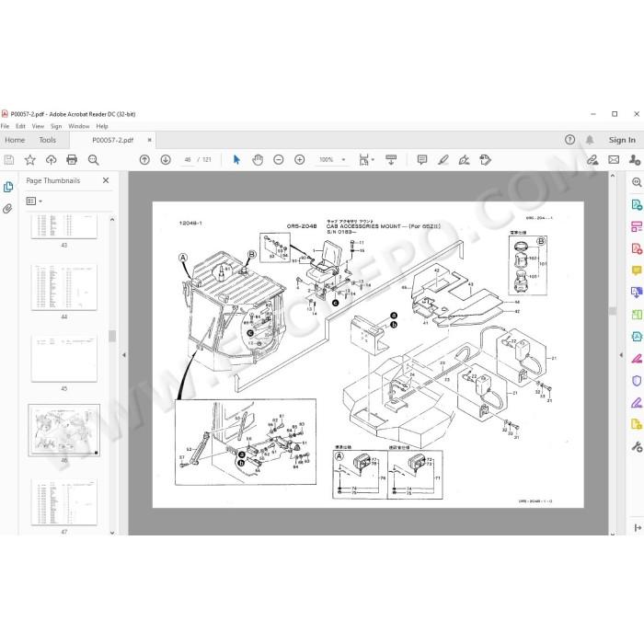Click the document scroll up arrow
This screenshot has width=644, height=644.
[x=613, y=176]
